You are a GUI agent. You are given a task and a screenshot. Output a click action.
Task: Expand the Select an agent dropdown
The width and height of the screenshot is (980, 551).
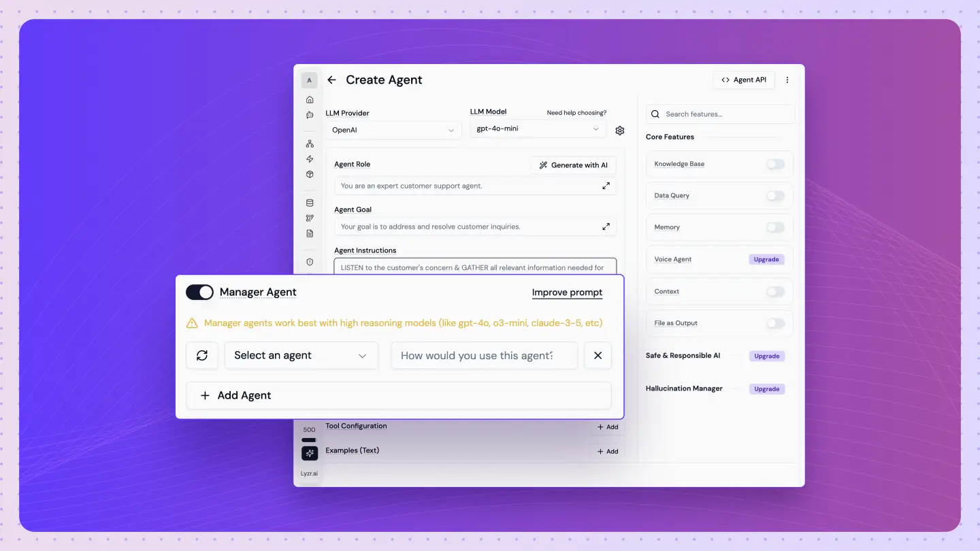(301, 356)
